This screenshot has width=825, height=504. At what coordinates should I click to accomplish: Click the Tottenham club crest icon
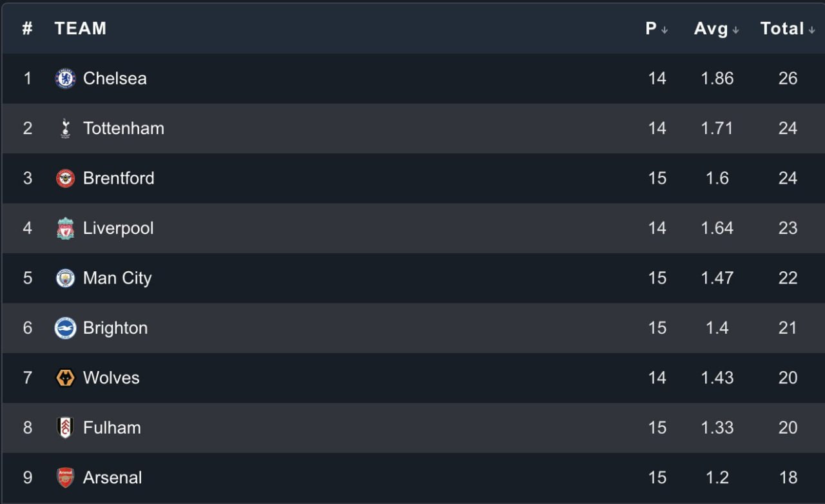tap(65, 128)
